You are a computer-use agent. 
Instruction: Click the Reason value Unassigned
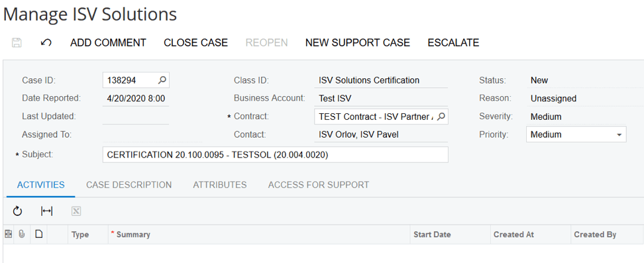pos(553,99)
